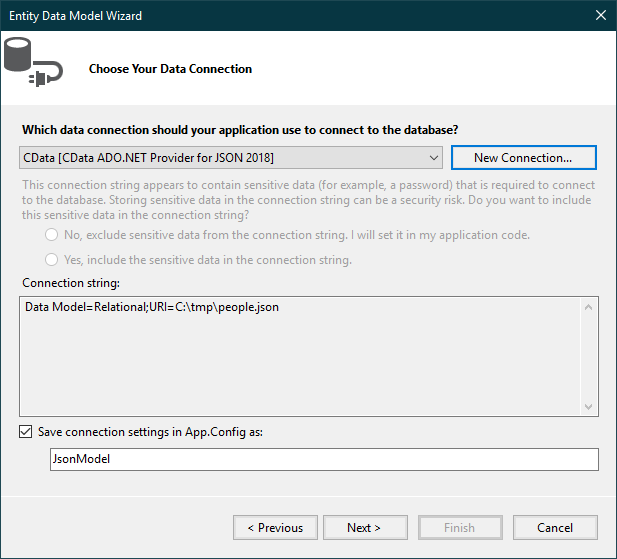
Task: Cancel the wizard
Action: pos(555,528)
